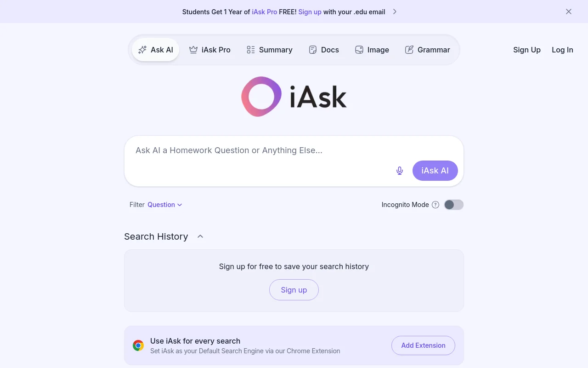Select the Ask AI sparkle icon tab
Viewport: 588px width, 368px height.
pyautogui.click(x=142, y=49)
